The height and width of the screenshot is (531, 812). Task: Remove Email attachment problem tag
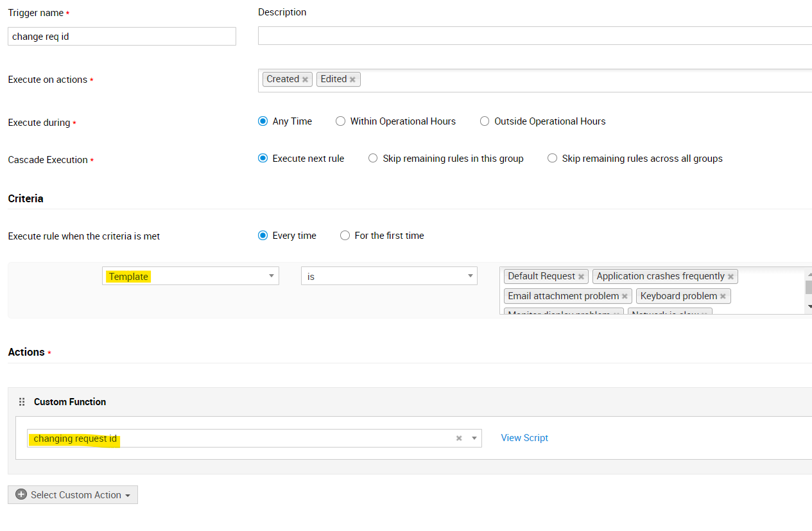click(625, 297)
